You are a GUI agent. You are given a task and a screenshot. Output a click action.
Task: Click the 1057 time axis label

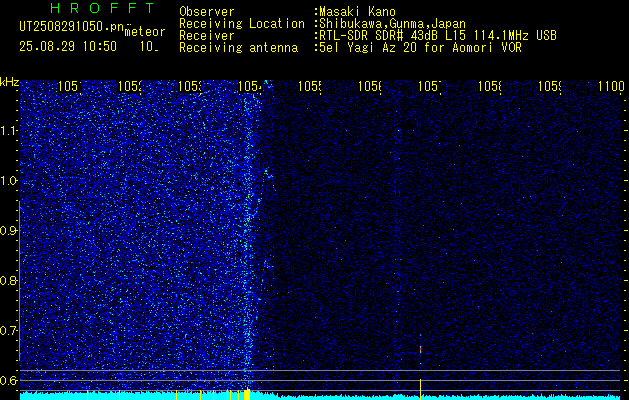430,86
